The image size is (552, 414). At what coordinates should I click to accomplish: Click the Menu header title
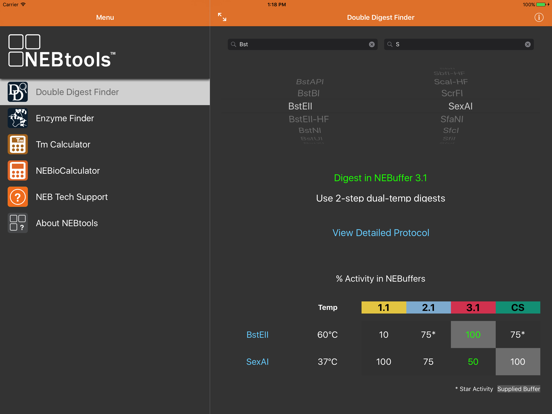(105, 17)
